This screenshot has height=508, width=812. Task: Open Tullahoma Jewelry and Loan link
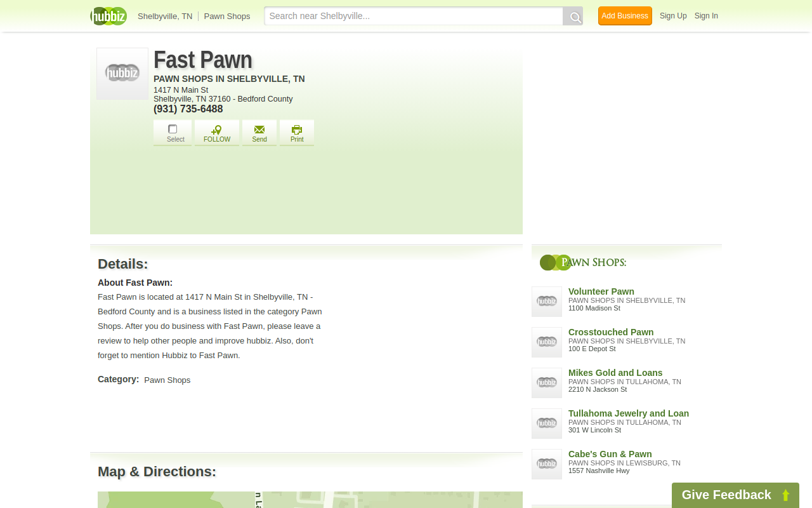coord(629,413)
